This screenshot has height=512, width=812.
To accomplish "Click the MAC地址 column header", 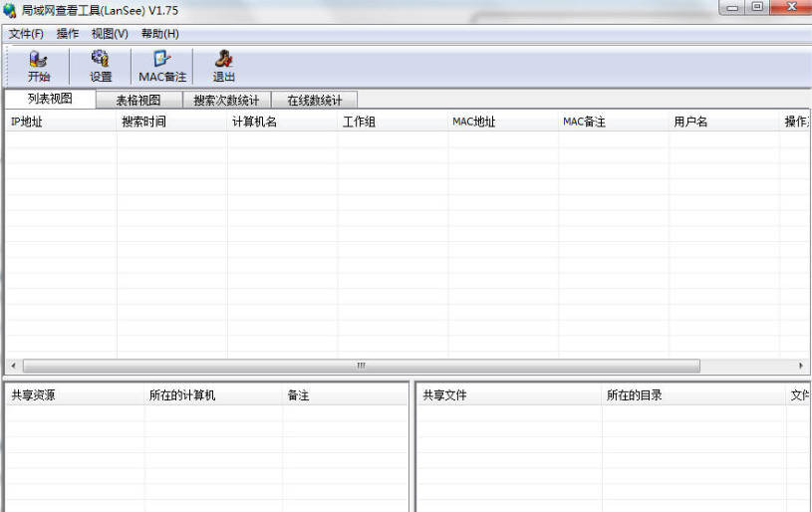I will point(503,122).
